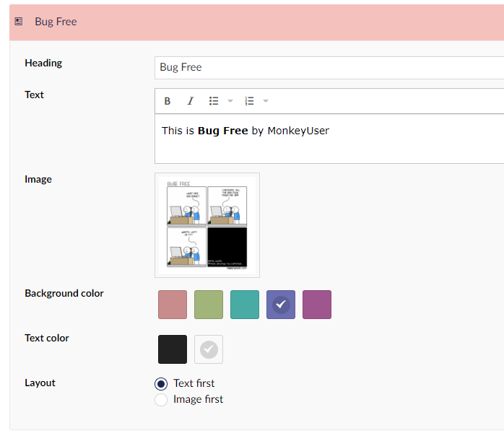Choose the teal background color swatch
Viewport: 504px width, 436px height.
pyautogui.click(x=245, y=305)
